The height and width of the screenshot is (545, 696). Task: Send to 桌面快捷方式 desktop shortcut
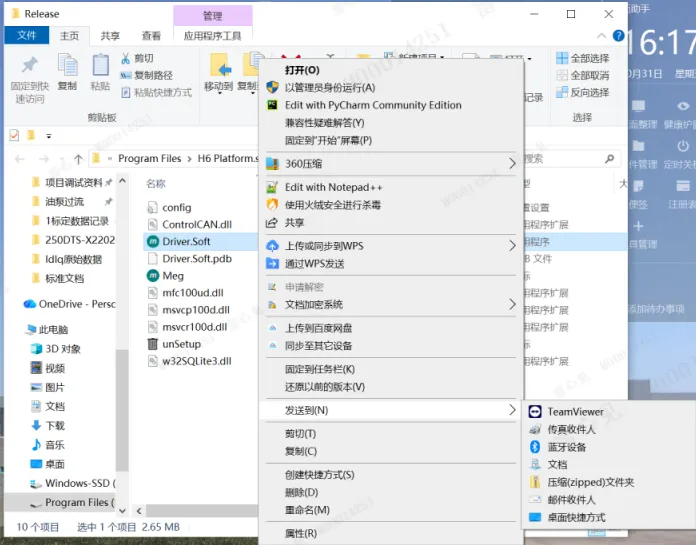[608, 517]
